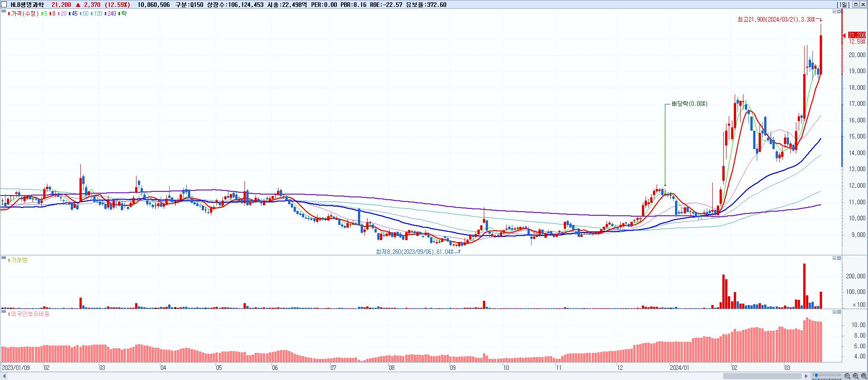This screenshot has height=380, width=868.
Task: Select the 45-day moving average legend
Action: click(x=73, y=14)
